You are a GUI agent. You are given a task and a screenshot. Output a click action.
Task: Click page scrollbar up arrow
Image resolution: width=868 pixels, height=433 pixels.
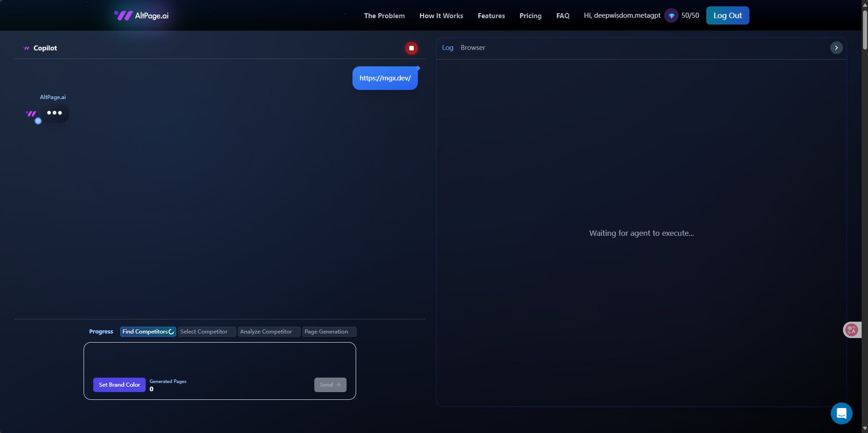[865, 4]
